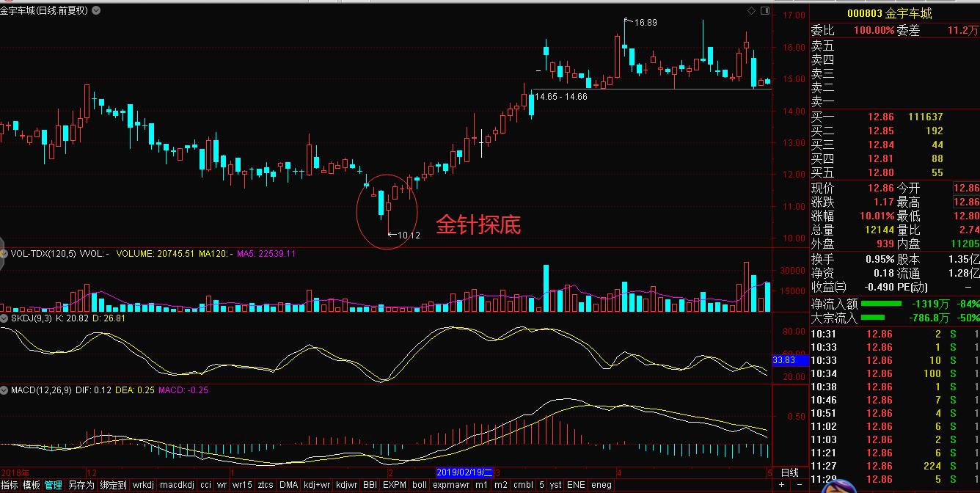Image resolution: width=980 pixels, height=493 pixels.
Task: Click the 买三 bid price 12.84
Action: 880,145
